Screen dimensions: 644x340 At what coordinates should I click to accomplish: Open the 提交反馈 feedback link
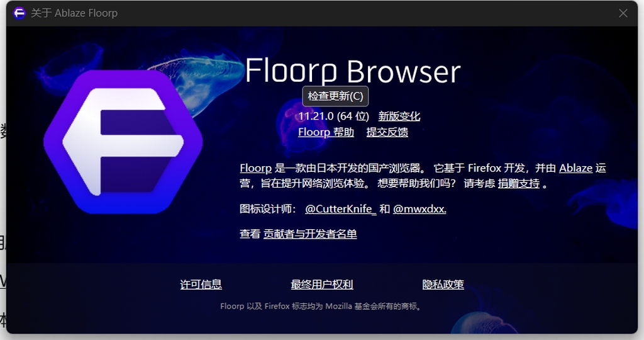point(387,132)
